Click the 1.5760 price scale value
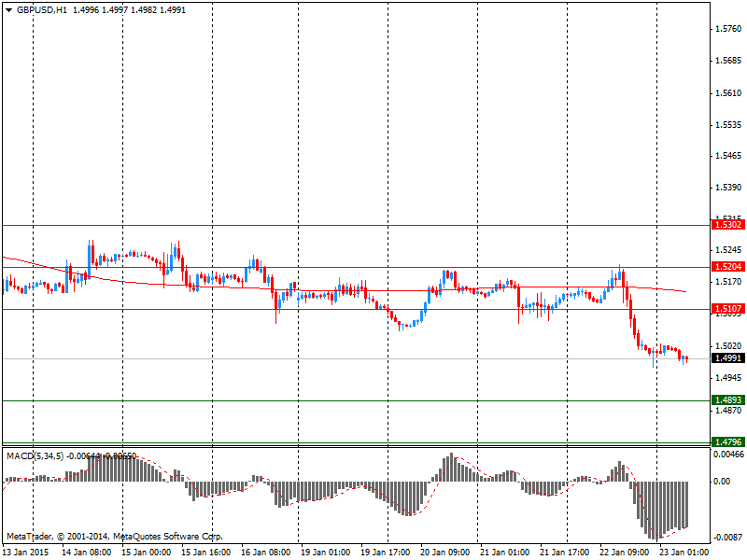Image resolution: width=747 pixels, height=560 pixels. coord(728,29)
